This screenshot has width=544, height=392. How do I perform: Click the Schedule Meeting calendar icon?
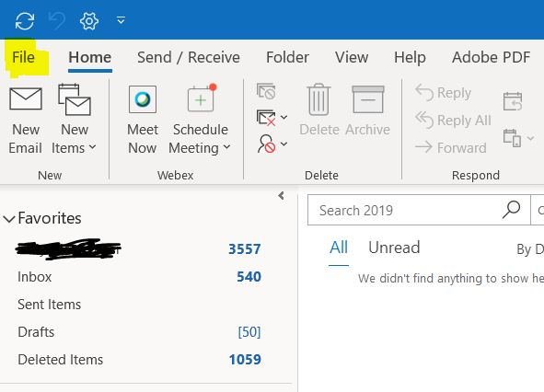[202, 98]
